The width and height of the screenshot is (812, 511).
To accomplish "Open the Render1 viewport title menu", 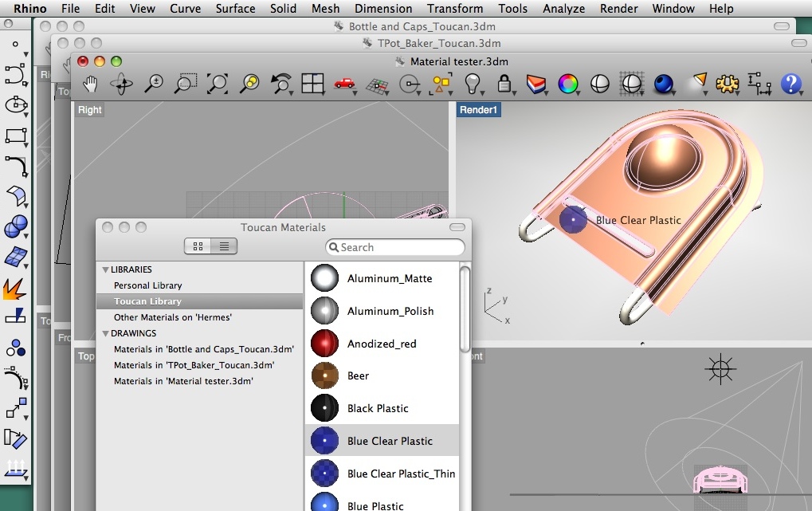I will [478, 110].
